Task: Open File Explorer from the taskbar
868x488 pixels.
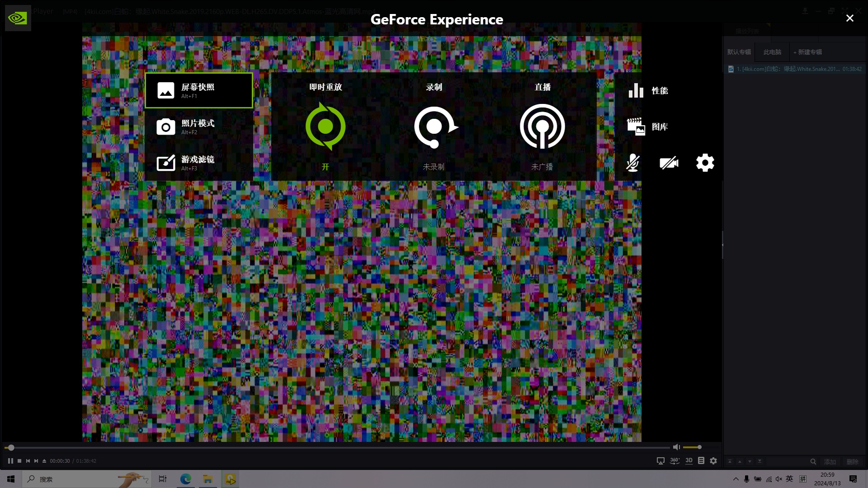Action: pyautogui.click(x=208, y=479)
